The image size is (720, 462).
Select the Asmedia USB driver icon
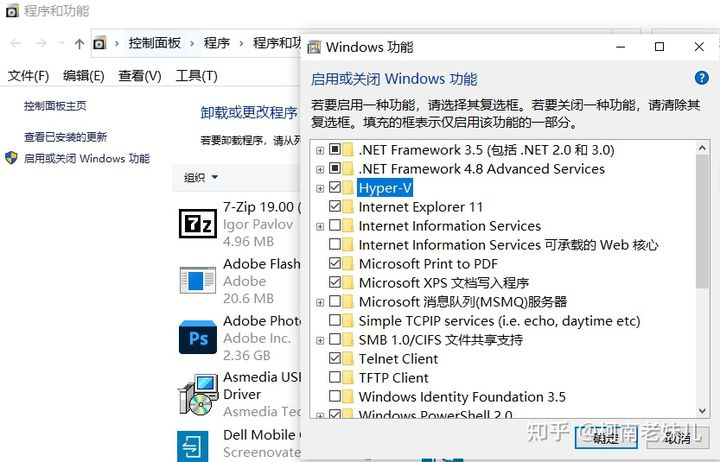pos(198,395)
